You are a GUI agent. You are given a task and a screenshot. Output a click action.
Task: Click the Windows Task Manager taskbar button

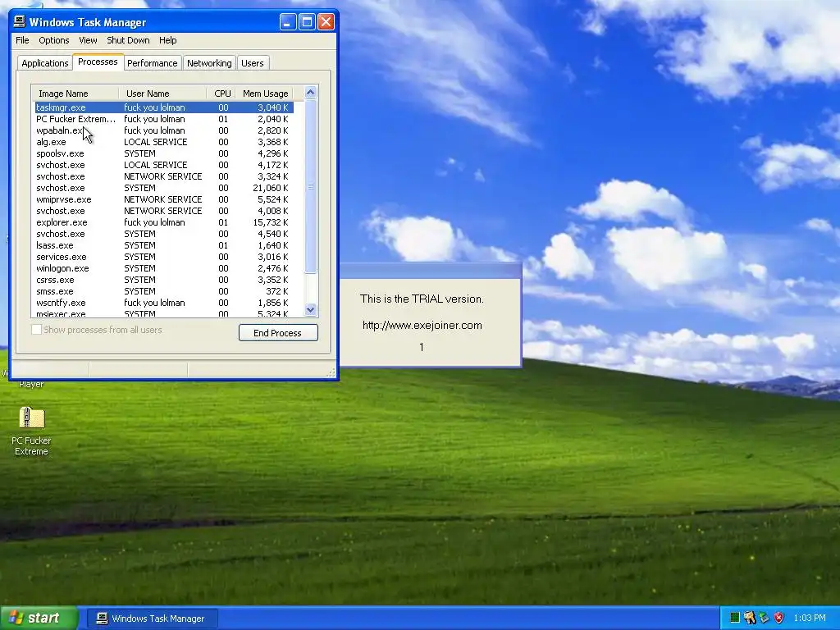coord(152,619)
